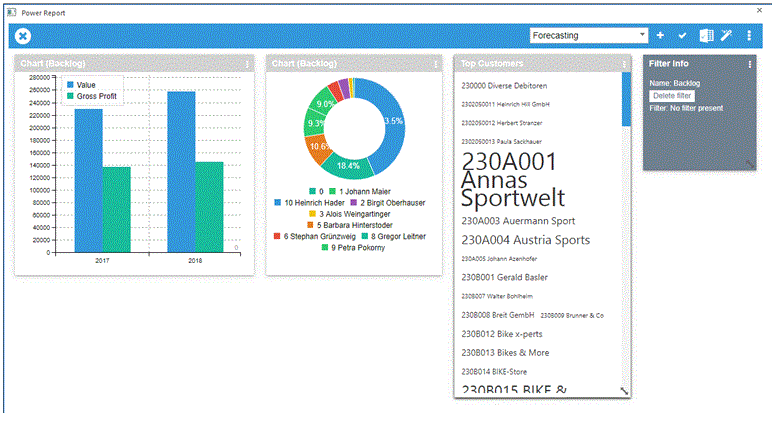Viewport: 776px width, 432px height.
Task: Open the Top Customers widget options menu
Action: [x=624, y=64]
